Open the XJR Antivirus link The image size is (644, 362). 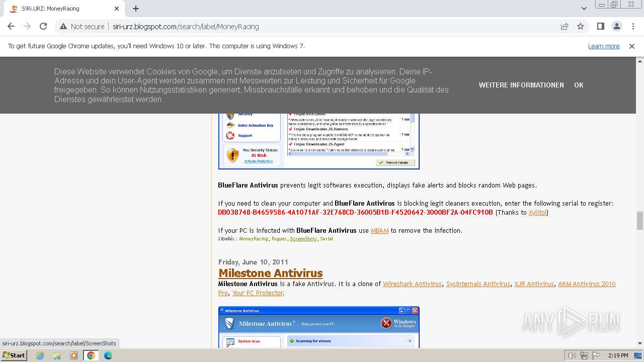[x=534, y=284]
